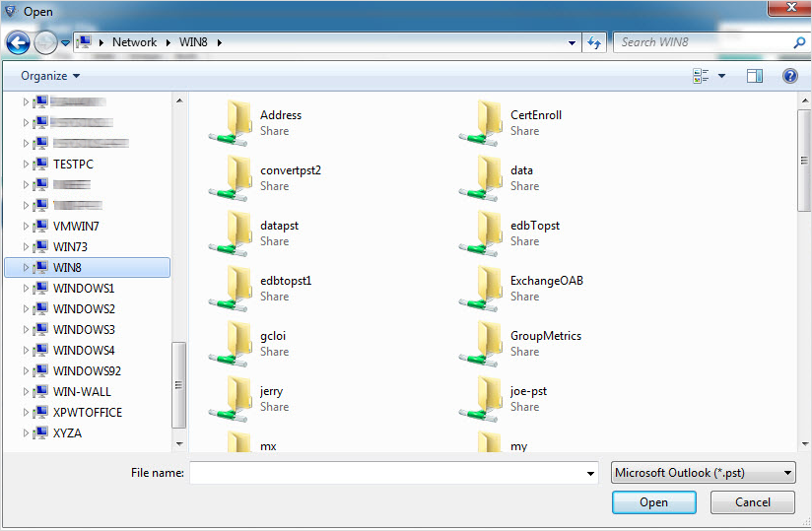Select the CertEnroll shared folder icon
Image resolution: width=812 pixels, height=531 pixels.
click(x=483, y=123)
